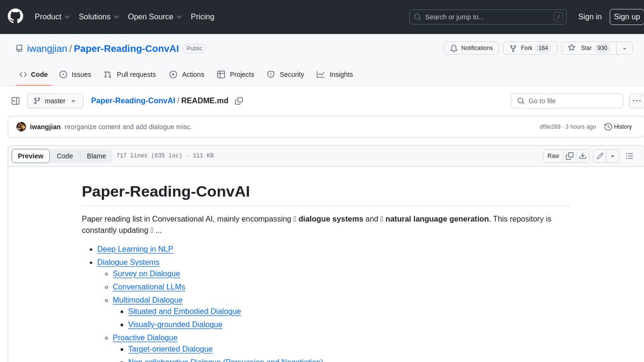Viewport: 644px width, 362px height.
Task: Expand the Product menu
Action: tap(52, 17)
